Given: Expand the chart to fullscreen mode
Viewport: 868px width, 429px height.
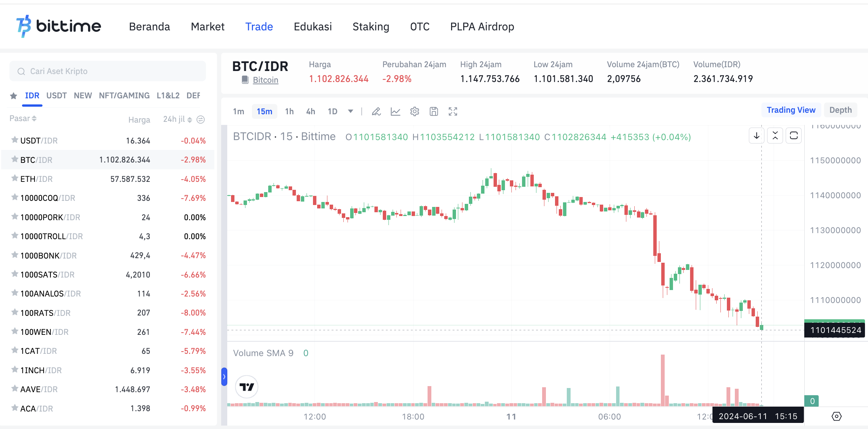Looking at the screenshot, I should [453, 111].
